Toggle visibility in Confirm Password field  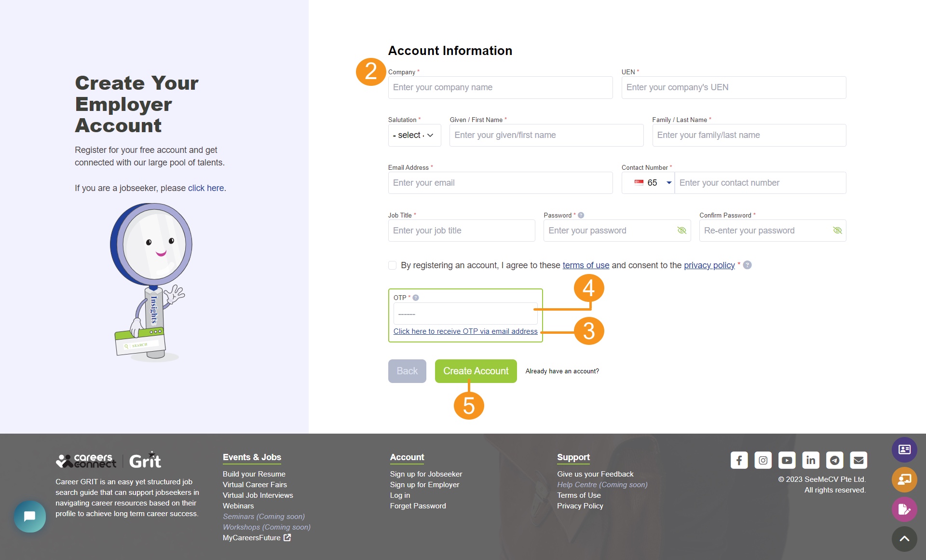[837, 231]
